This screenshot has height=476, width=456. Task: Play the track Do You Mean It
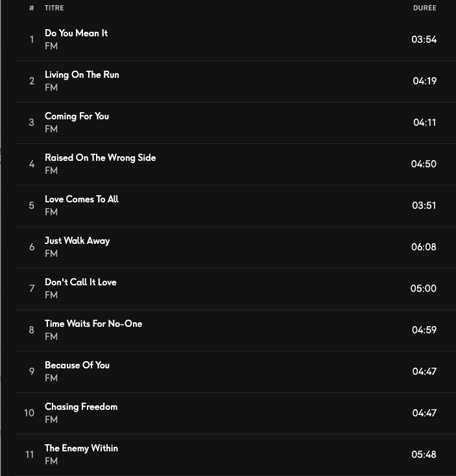(76, 33)
